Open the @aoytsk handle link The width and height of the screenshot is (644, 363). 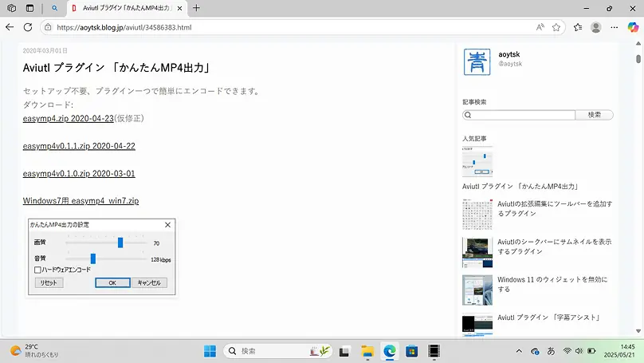(510, 64)
